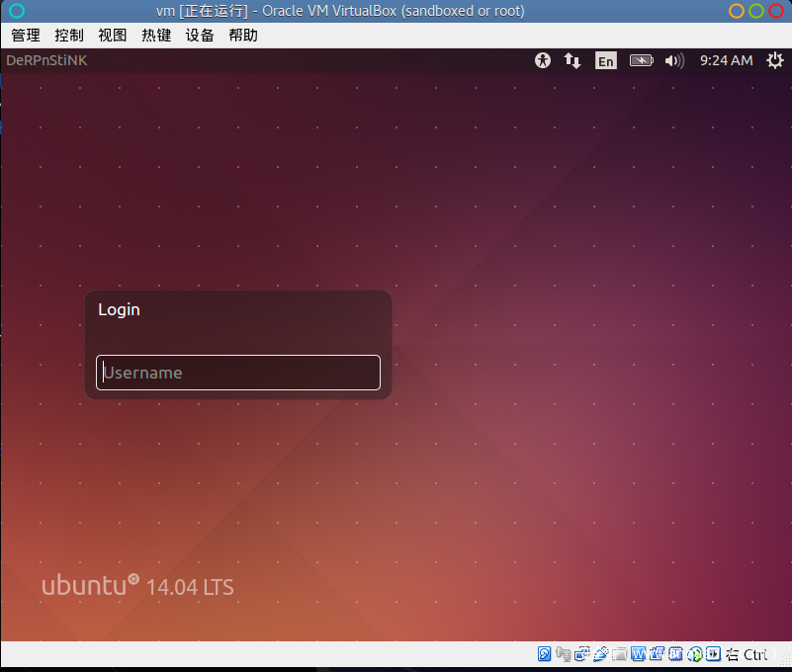Open the 热键 menu

coord(156,36)
